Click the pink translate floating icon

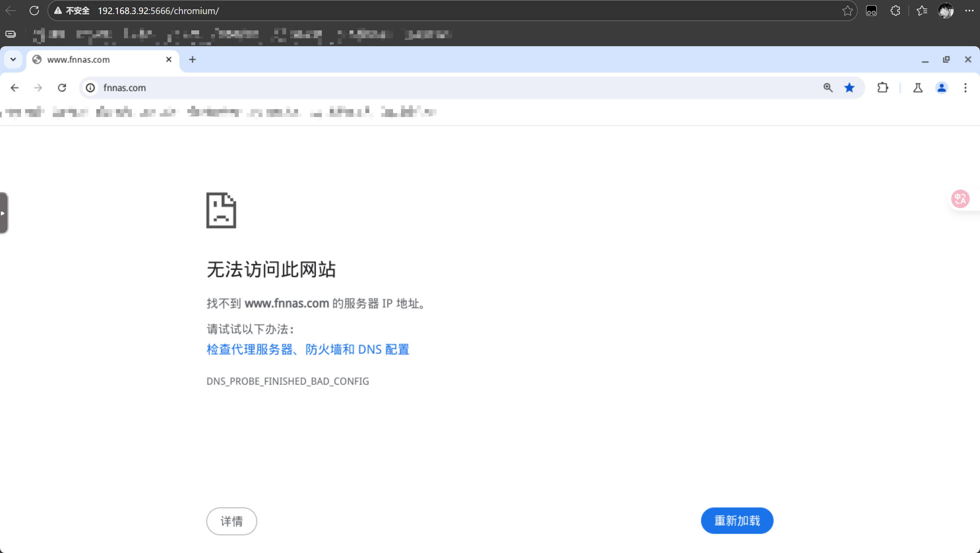click(x=960, y=199)
